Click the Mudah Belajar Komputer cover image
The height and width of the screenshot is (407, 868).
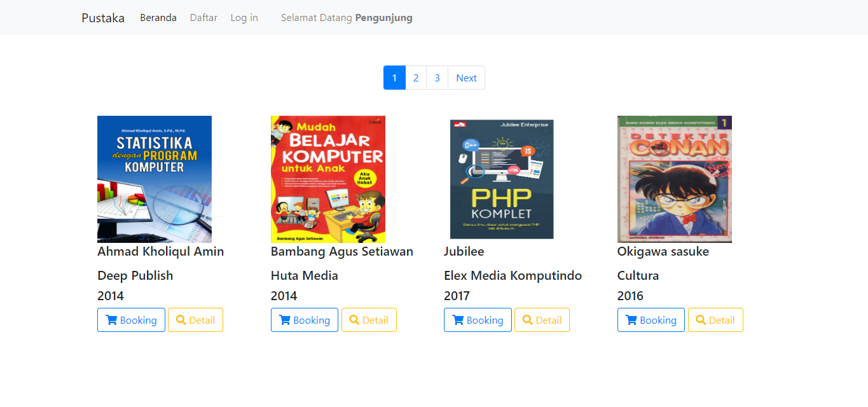tap(328, 179)
